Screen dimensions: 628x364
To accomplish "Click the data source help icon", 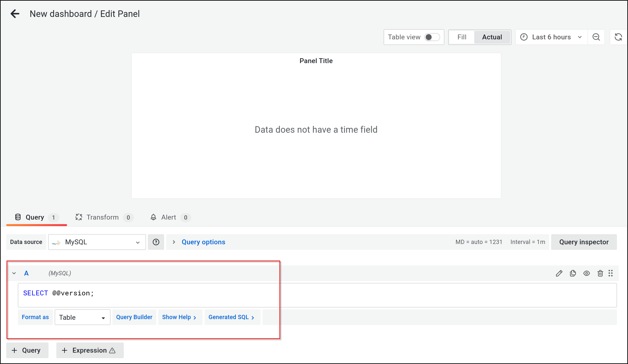I will [156, 242].
